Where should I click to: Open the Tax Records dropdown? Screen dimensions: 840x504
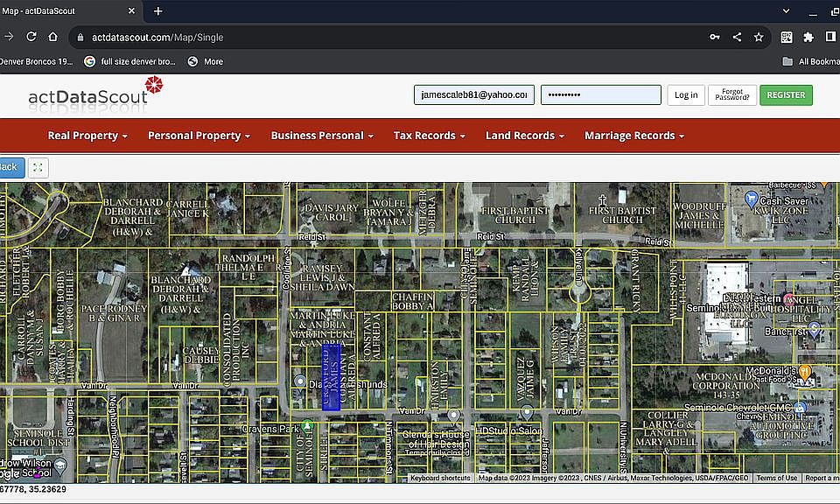point(429,136)
